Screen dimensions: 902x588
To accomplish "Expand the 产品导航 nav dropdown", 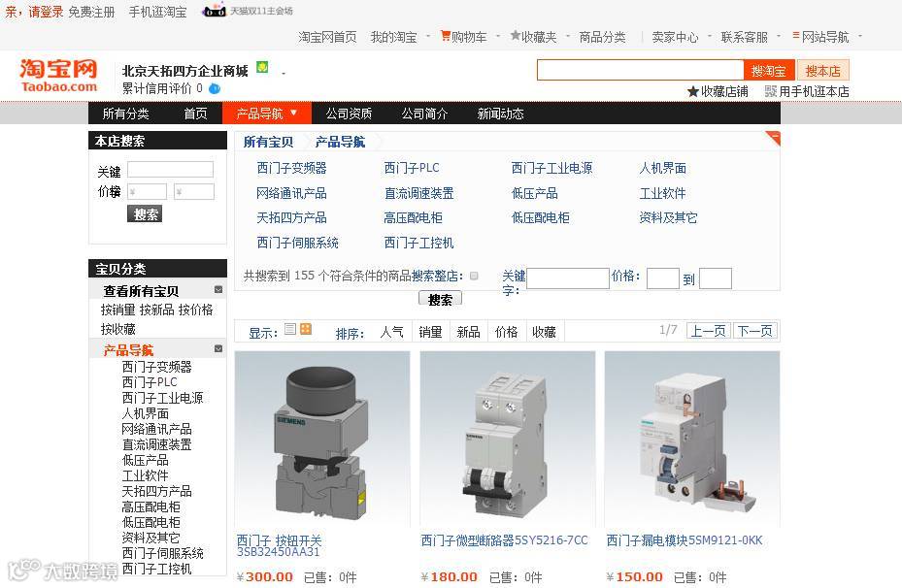I will [294, 113].
